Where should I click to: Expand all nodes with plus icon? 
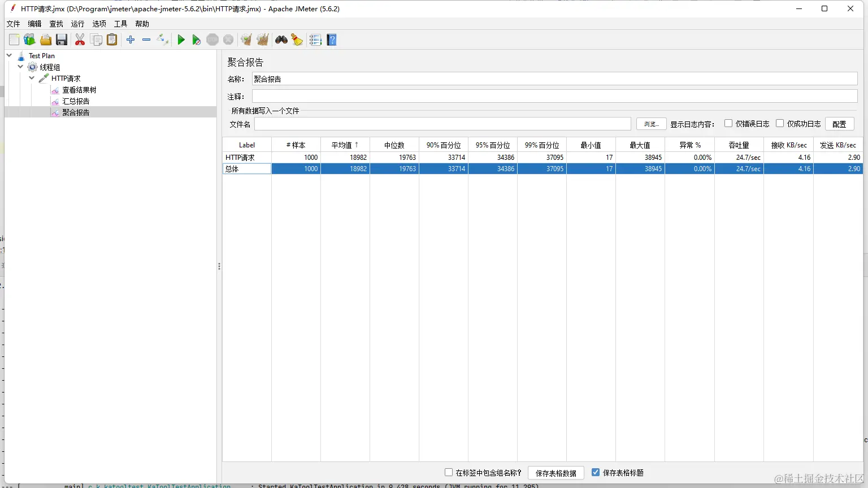(131, 40)
